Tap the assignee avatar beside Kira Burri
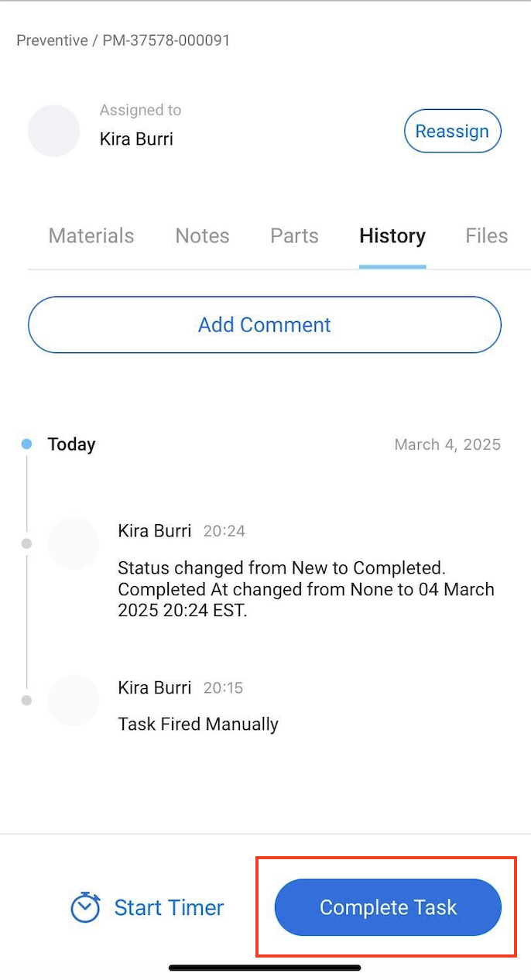 click(x=54, y=131)
